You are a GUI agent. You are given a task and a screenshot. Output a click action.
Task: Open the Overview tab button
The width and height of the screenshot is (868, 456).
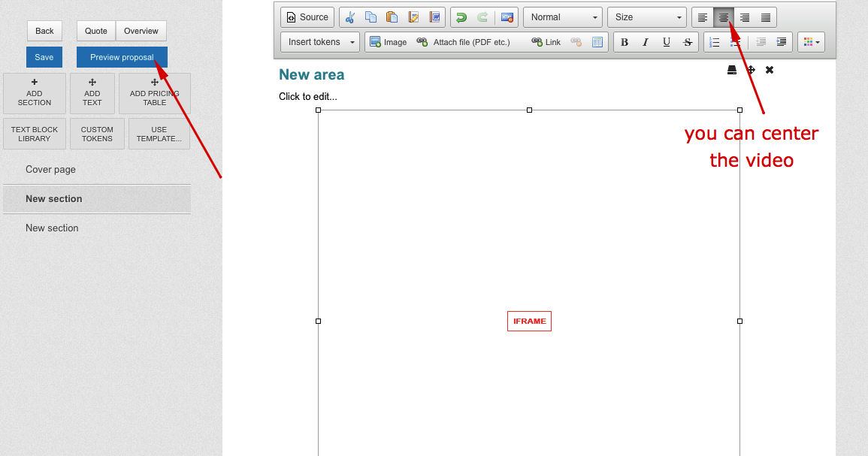141,31
